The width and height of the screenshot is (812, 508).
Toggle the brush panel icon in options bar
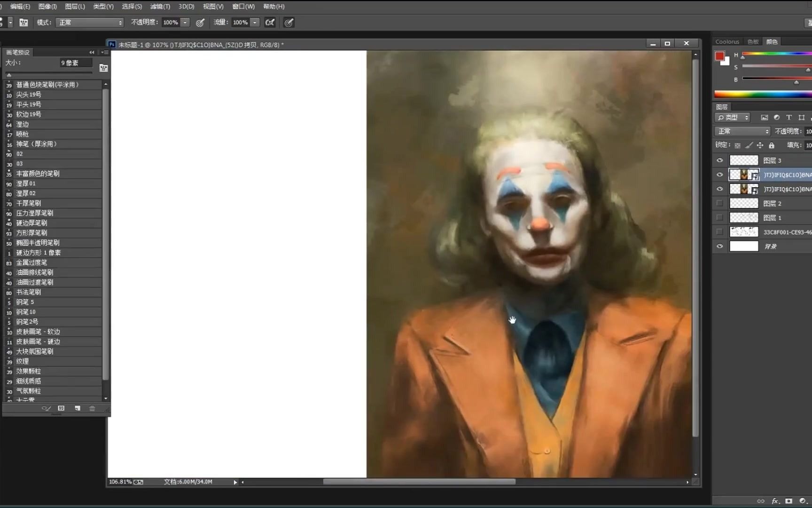(23, 22)
